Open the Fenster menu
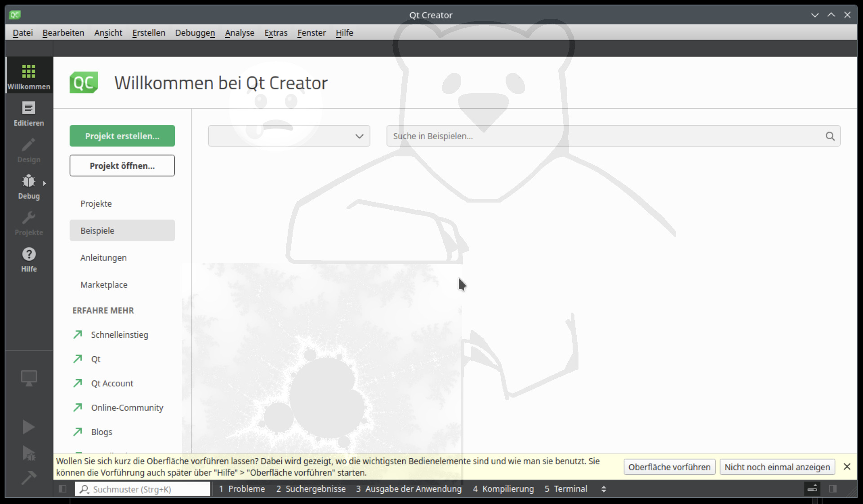The width and height of the screenshot is (863, 504). click(x=311, y=33)
